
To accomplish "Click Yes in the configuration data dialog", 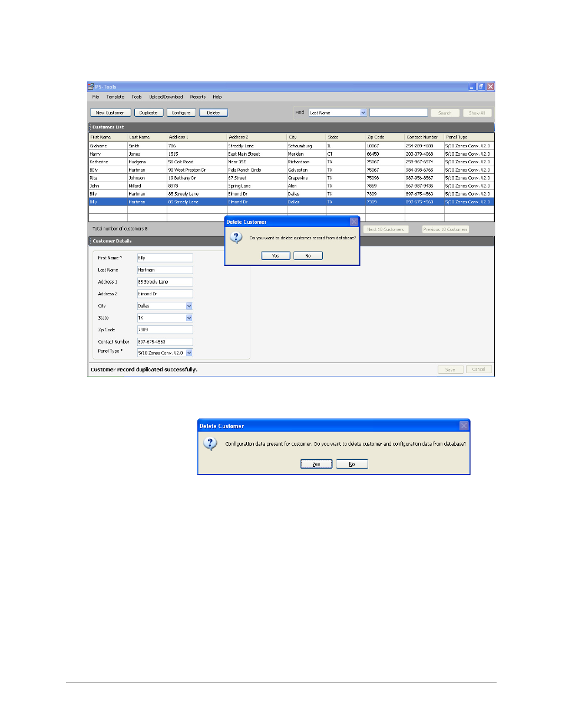I will click(x=316, y=464).
